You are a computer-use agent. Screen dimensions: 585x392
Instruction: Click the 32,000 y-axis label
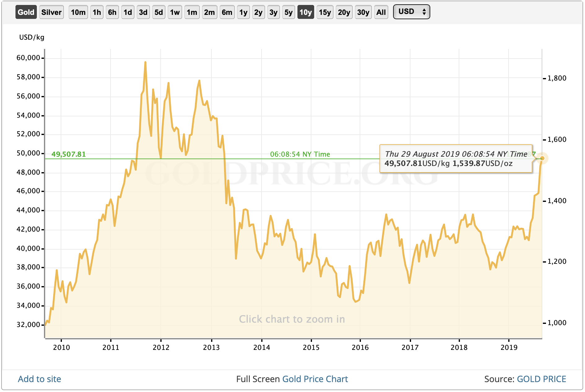tap(28, 325)
